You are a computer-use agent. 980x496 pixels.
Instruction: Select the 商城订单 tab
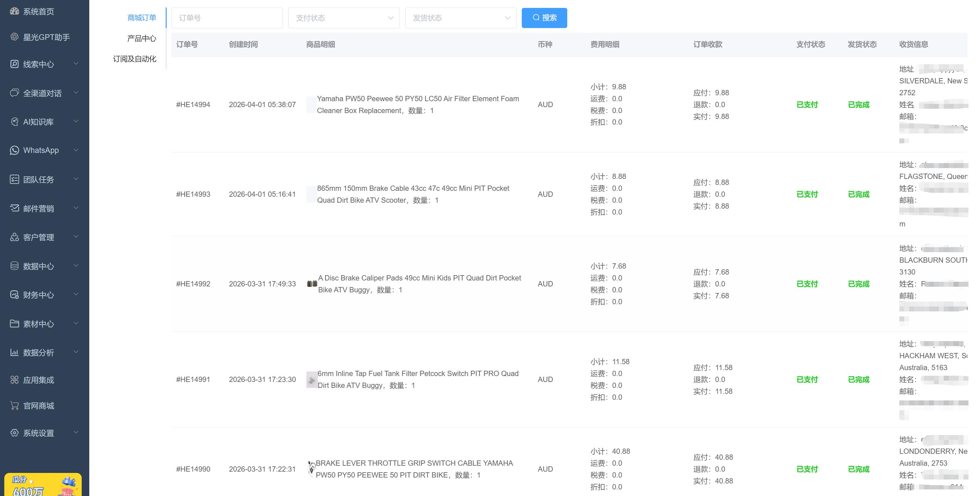[x=142, y=17]
